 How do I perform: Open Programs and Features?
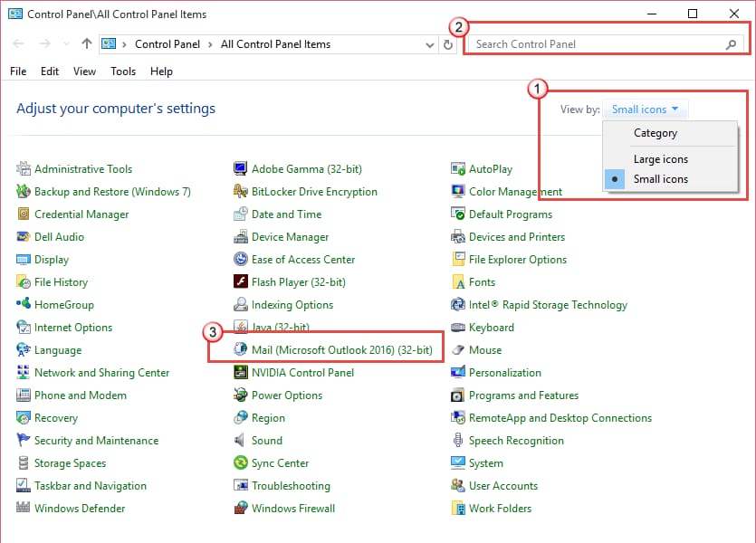click(x=523, y=395)
